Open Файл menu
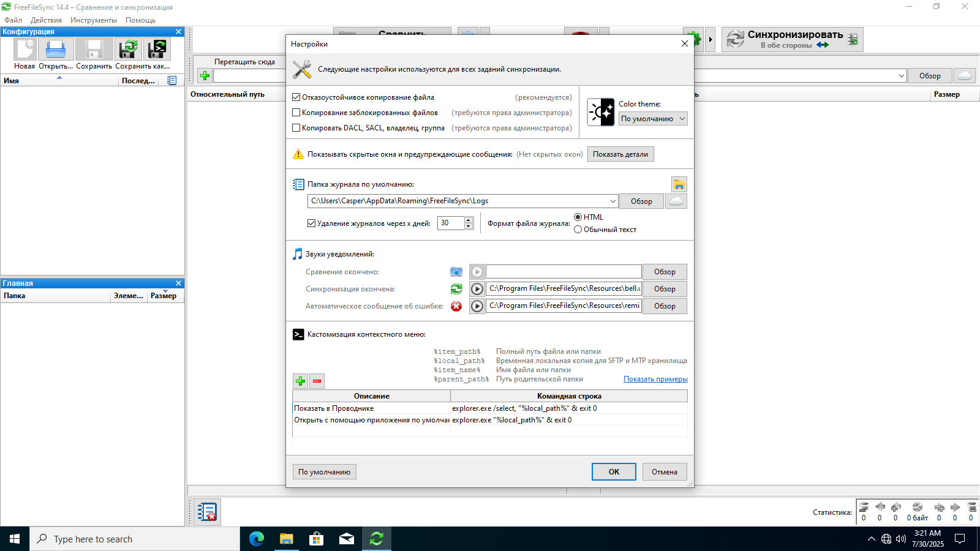The image size is (980, 551). 13,20
